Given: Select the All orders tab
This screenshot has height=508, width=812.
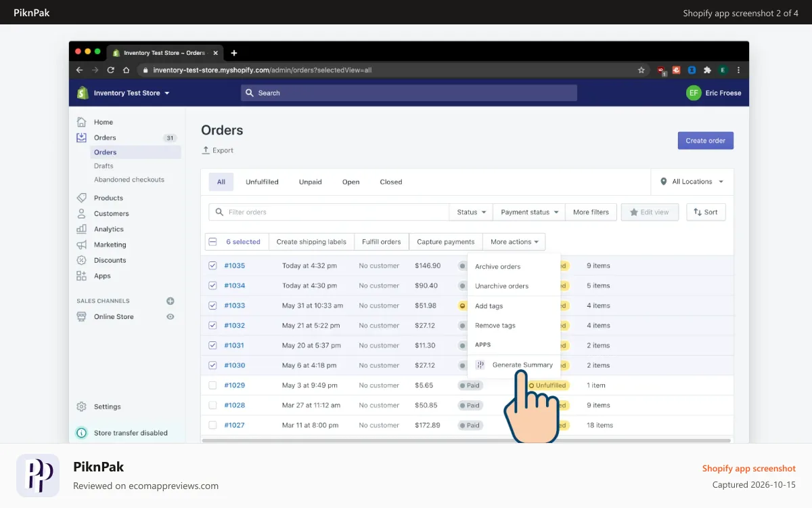Looking at the screenshot, I should point(221,182).
